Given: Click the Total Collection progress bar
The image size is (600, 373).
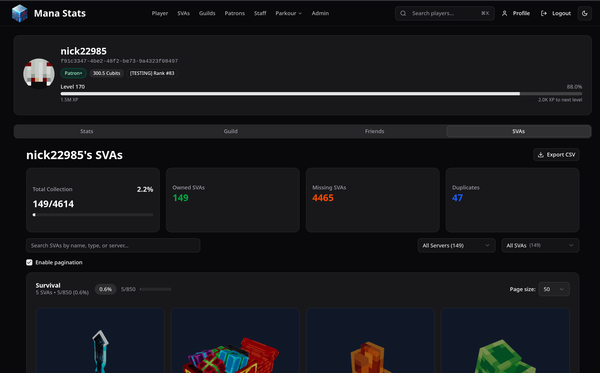Looking at the screenshot, I should pyautogui.click(x=93, y=215).
